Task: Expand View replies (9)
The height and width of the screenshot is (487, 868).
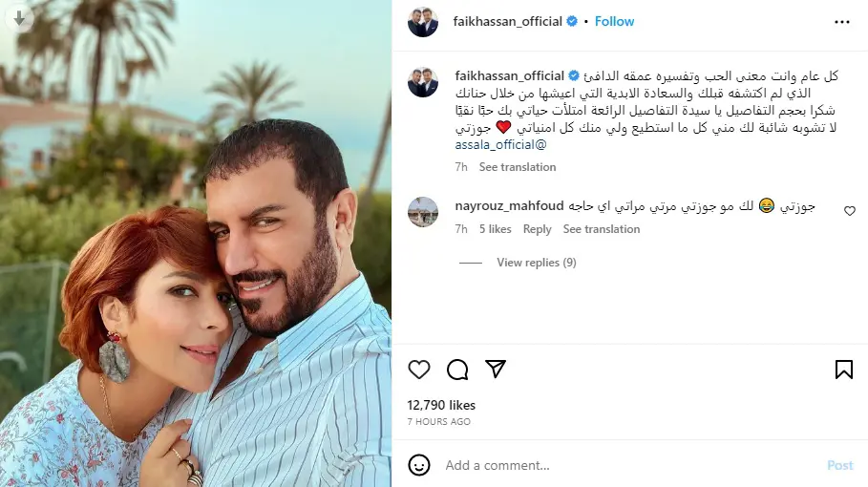Action: pyautogui.click(x=537, y=263)
